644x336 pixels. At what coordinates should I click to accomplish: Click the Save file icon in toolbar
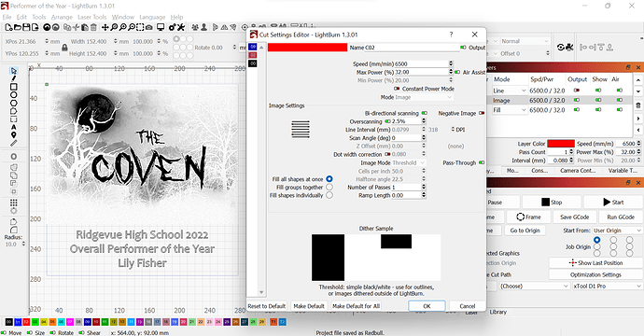coord(26,27)
